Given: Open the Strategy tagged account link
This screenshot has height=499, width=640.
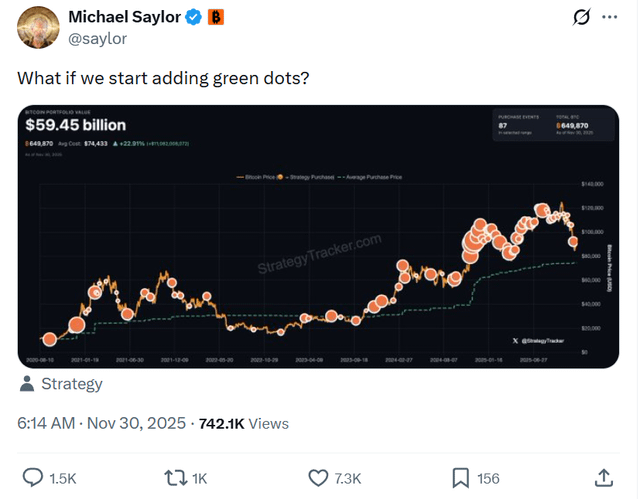Looking at the screenshot, I should pos(71,384).
